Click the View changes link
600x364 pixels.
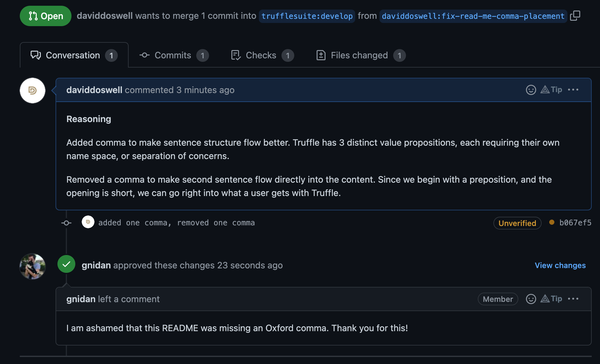point(560,265)
